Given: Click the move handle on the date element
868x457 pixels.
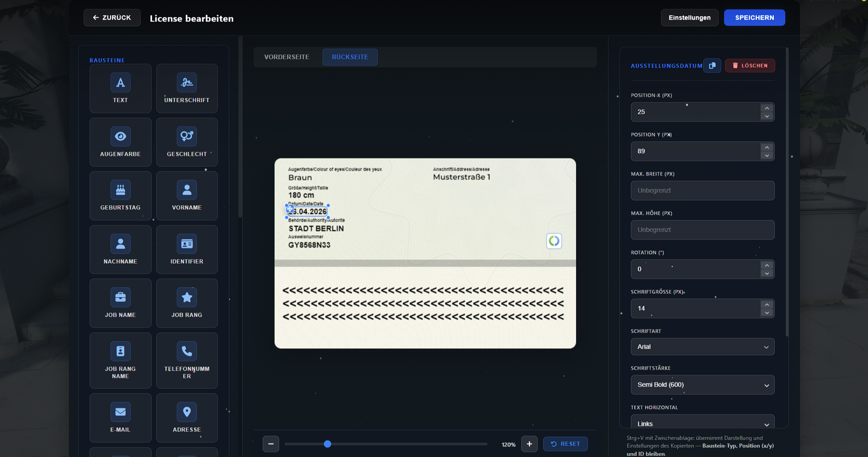Looking at the screenshot, I should (290, 209).
